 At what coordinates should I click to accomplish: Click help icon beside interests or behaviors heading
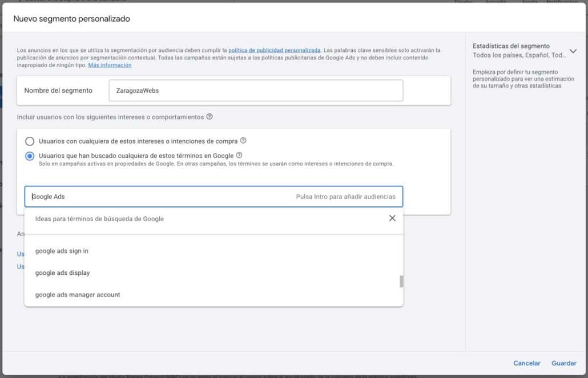pos(210,117)
